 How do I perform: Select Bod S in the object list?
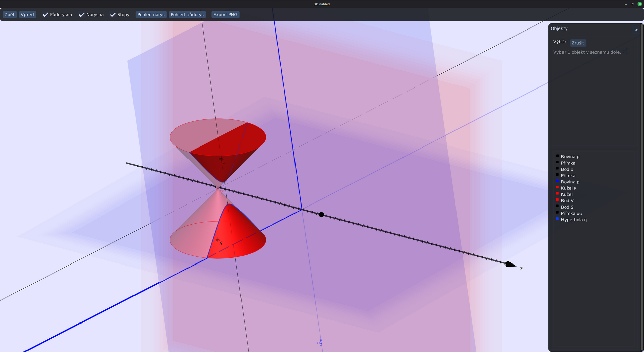click(567, 207)
